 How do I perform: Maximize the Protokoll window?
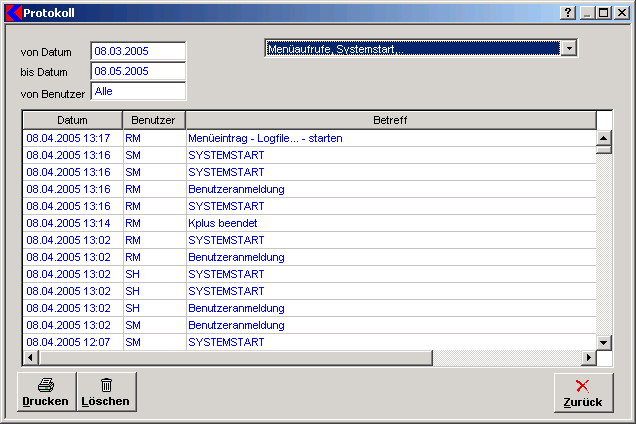click(x=603, y=12)
